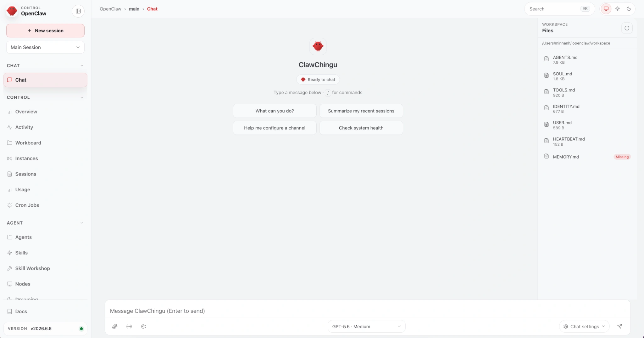644x338 pixels.
Task: Collapse the CONTROL section chevron
Action: 82,97
